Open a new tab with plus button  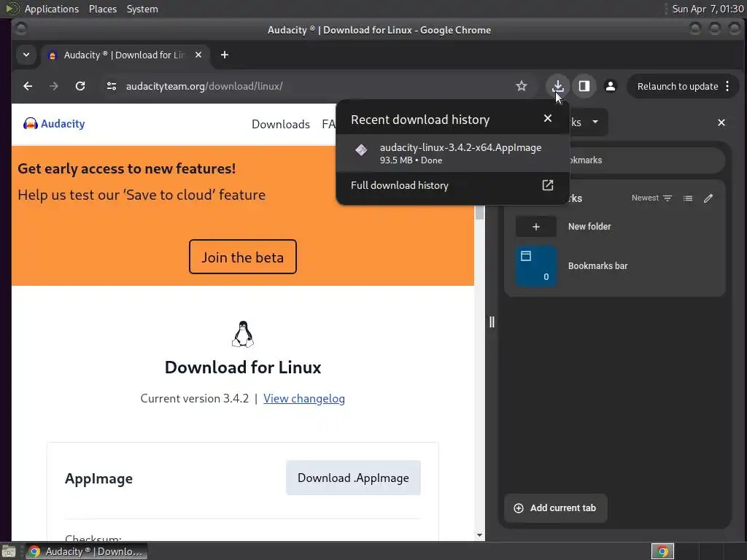point(225,55)
